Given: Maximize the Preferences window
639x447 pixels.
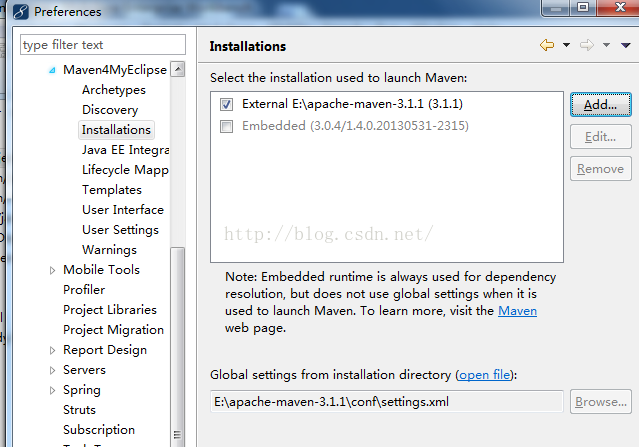Looking at the screenshot, I should [583, 8].
